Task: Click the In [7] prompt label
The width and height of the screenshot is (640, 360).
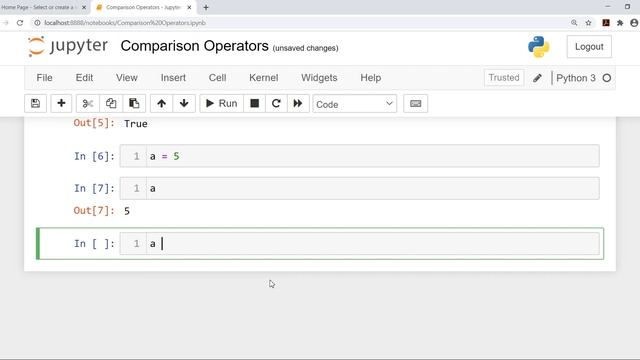Action: coord(94,189)
